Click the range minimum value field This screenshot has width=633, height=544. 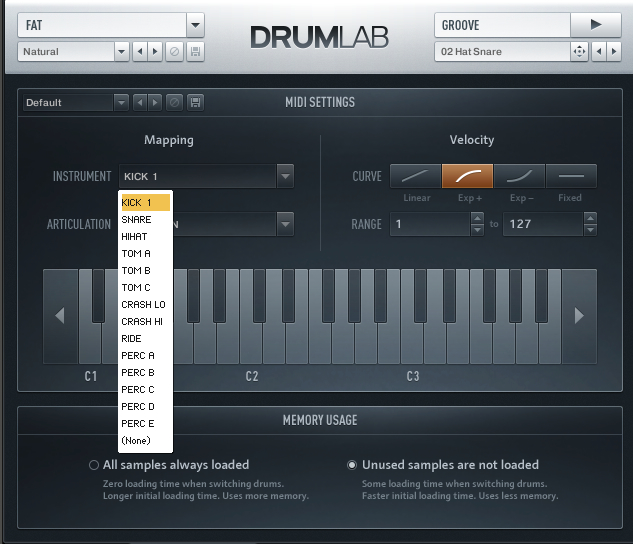(x=430, y=224)
